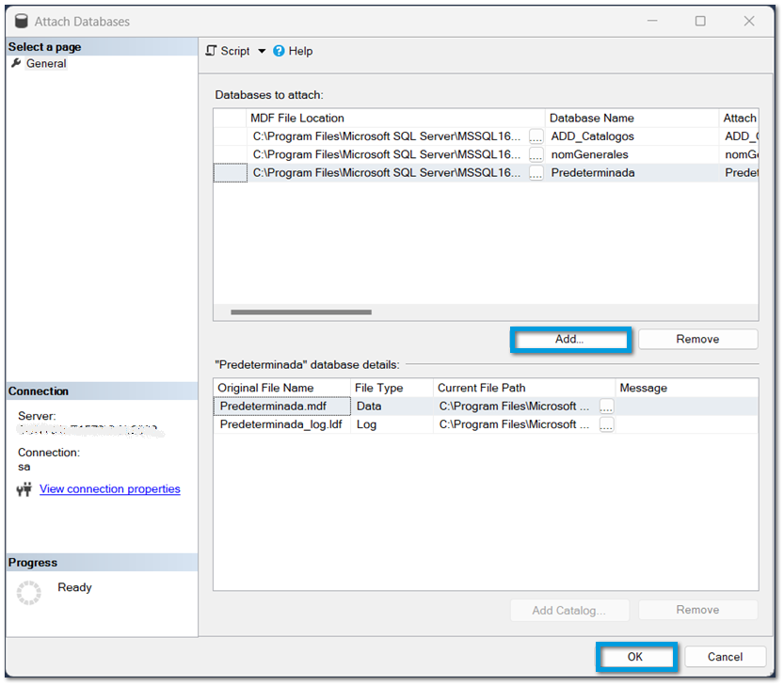Click the Script toolbar icon

[212, 51]
